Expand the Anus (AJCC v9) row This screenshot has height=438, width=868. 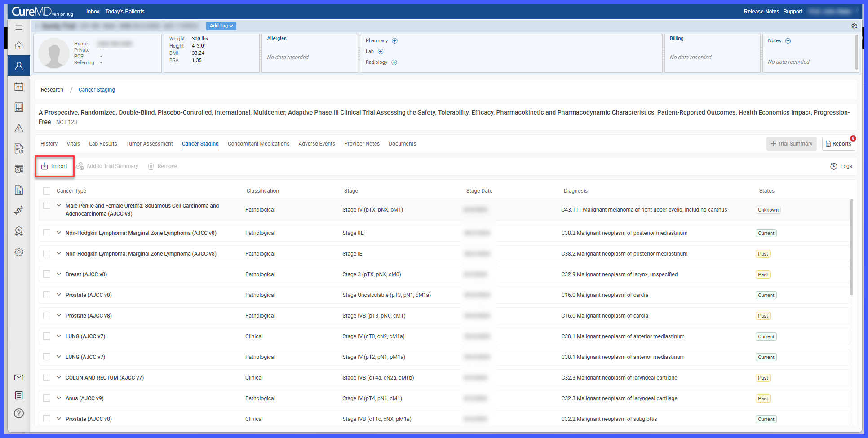click(x=59, y=398)
